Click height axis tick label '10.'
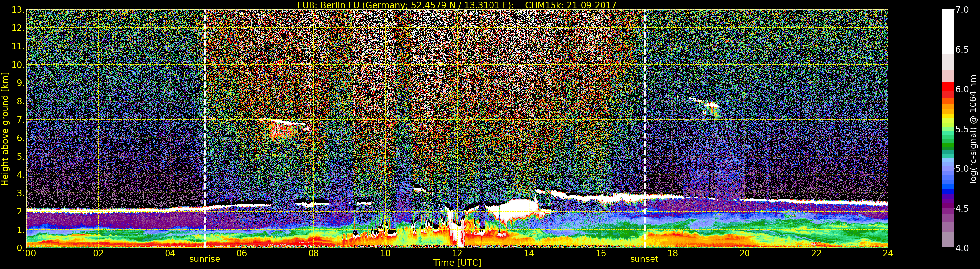The width and height of the screenshot is (980, 269). (x=18, y=65)
